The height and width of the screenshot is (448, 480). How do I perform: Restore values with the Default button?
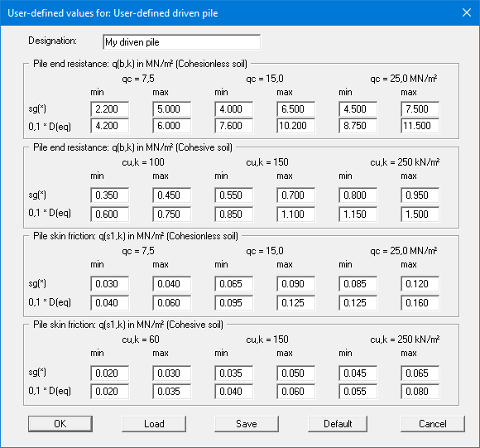(338, 424)
